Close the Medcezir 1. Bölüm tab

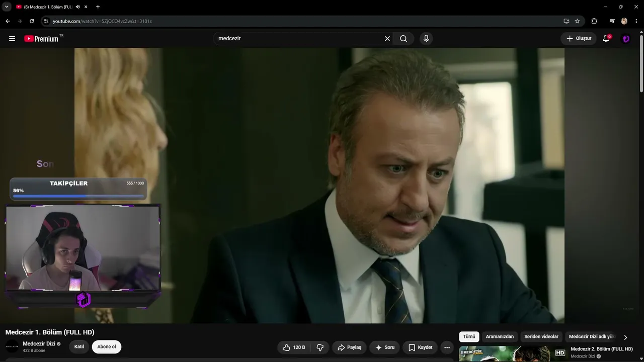(x=86, y=7)
